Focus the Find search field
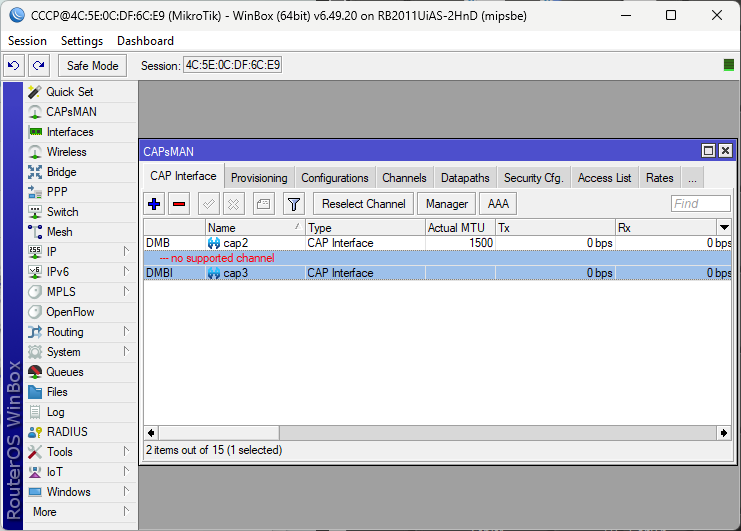The height and width of the screenshot is (531, 741). (700, 204)
